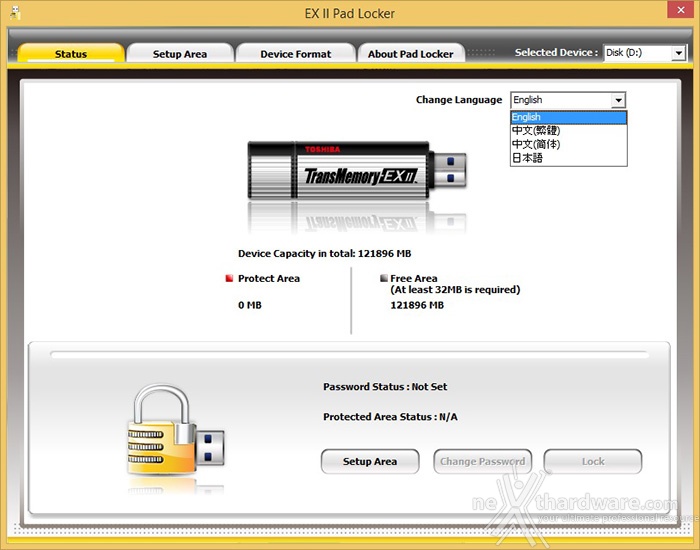The height and width of the screenshot is (550, 700).
Task: Click the Lock button
Action: [593, 462]
